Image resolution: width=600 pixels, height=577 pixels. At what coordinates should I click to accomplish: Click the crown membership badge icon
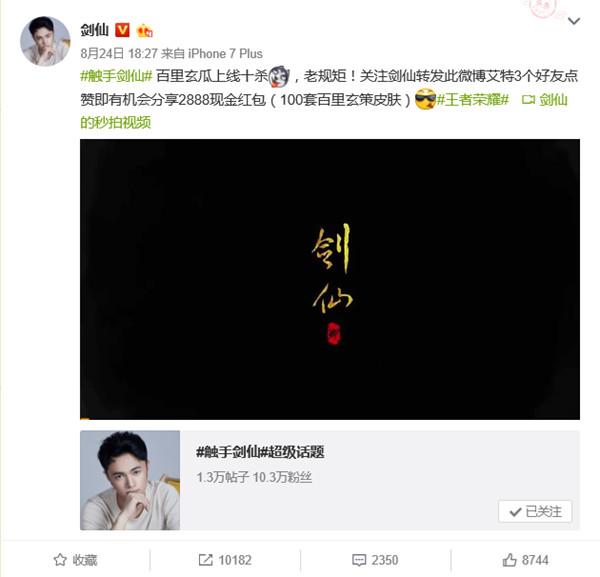click(145, 30)
